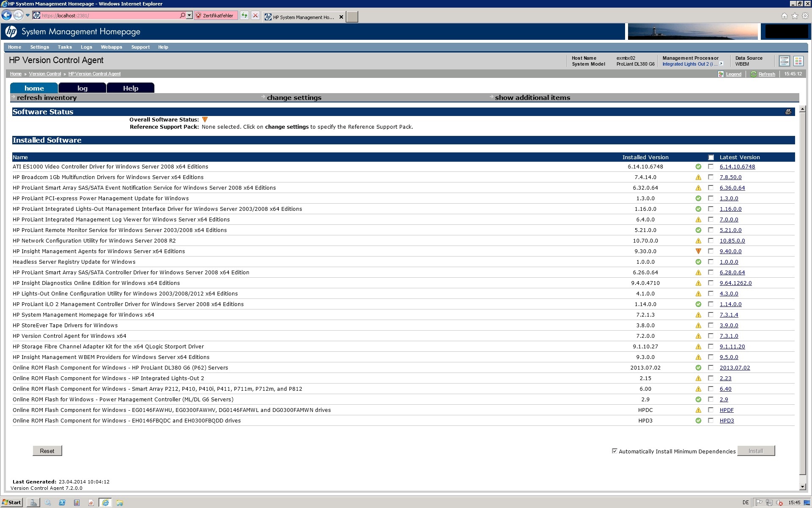Click the green refresh page icon
This screenshot has height=508, width=812.
coord(244,16)
